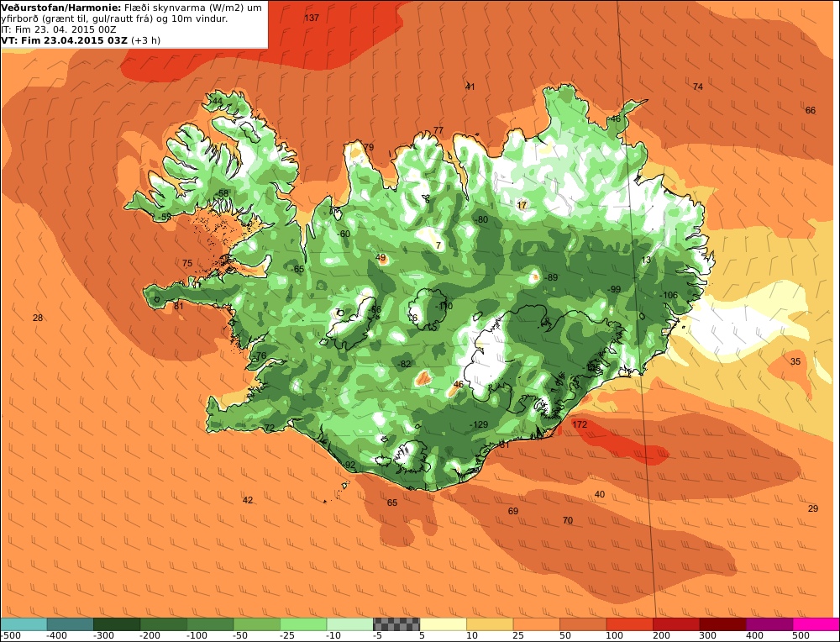Click the light green -25 to -10 legend swatch
The image size is (840, 642).
[x=303, y=624]
